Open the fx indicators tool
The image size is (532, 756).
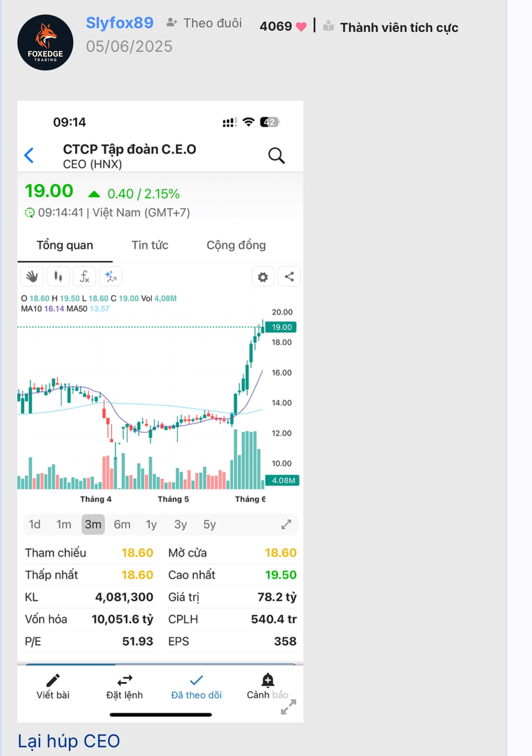coord(85,276)
